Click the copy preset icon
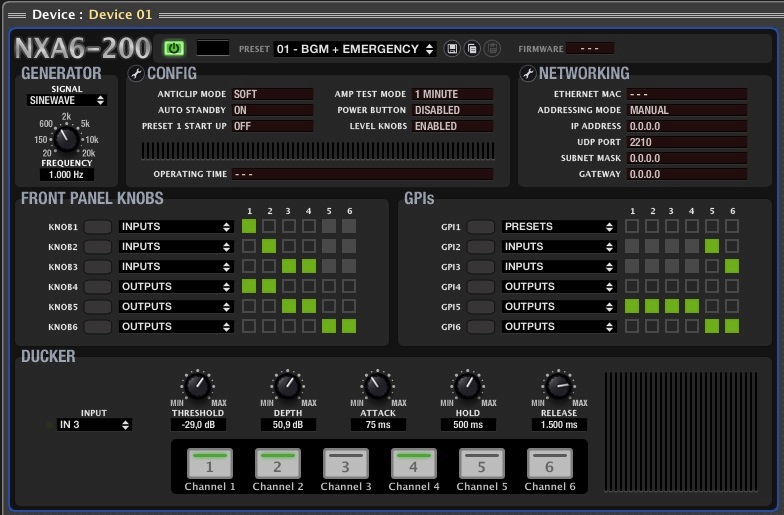The image size is (784, 515). point(472,49)
